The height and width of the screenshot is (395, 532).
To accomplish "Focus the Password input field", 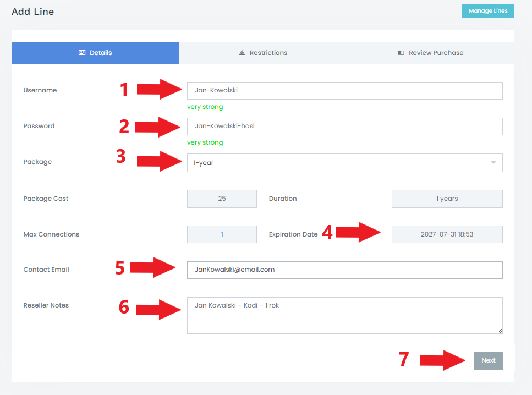I will point(345,127).
